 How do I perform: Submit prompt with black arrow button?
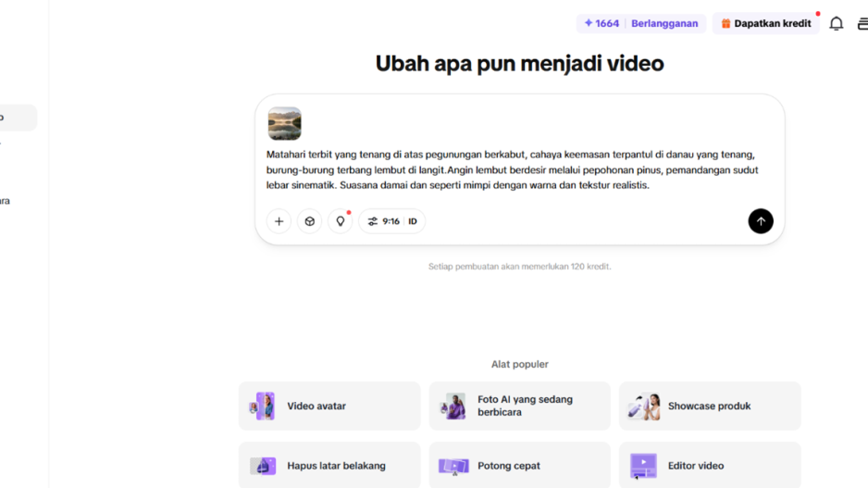coord(760,221)
